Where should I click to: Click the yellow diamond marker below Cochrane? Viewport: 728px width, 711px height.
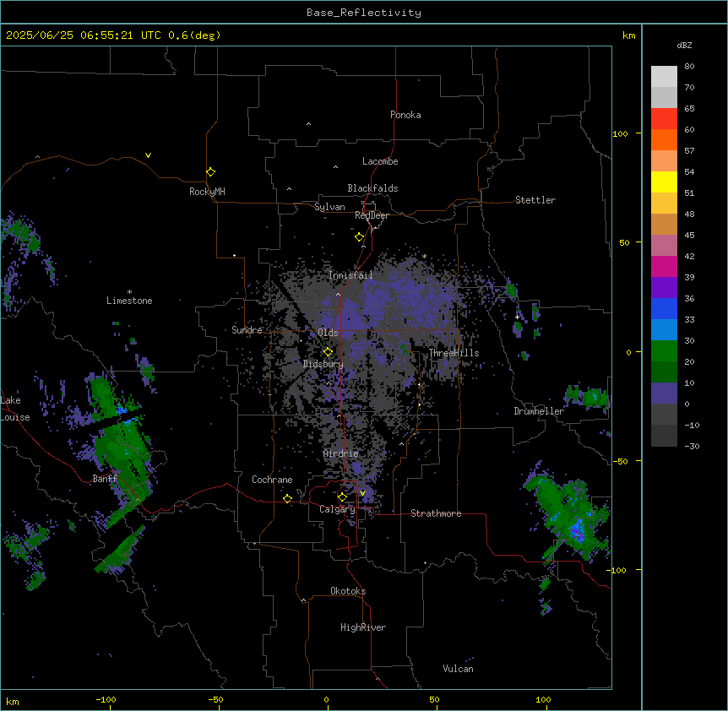(287, 498)
